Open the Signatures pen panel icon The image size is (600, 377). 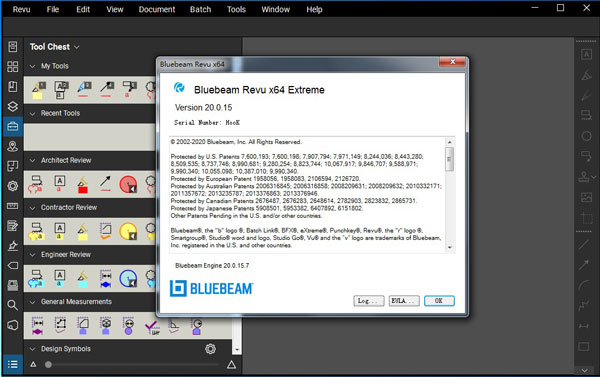(x=13, y=245)
